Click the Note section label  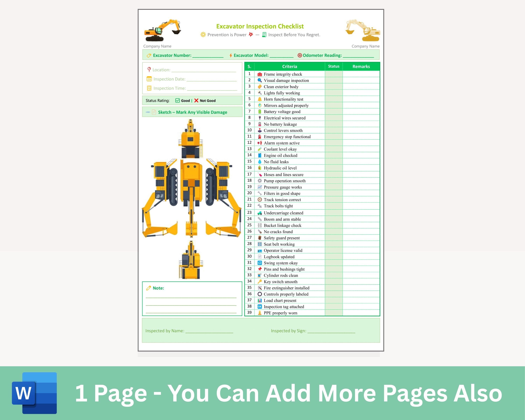coord(158,288)
